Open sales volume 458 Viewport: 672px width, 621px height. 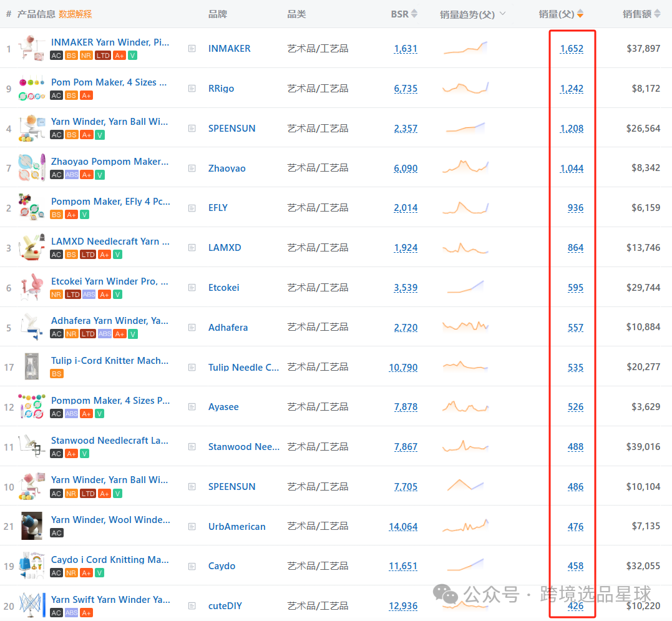pyautogui.click(x=575, y=566)
